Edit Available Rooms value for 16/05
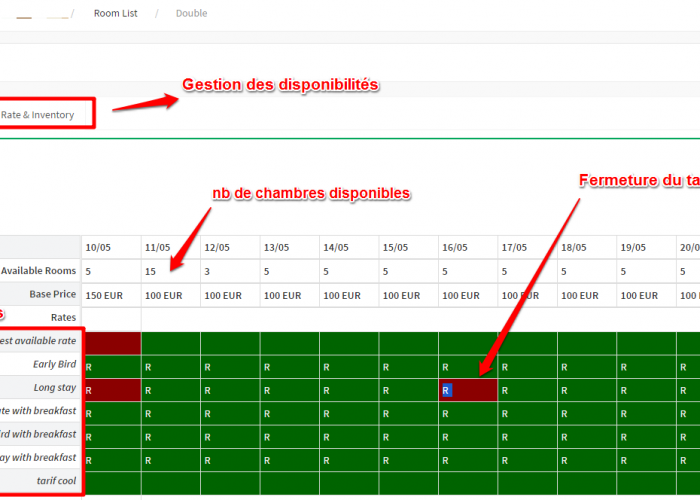 point(468,271)
